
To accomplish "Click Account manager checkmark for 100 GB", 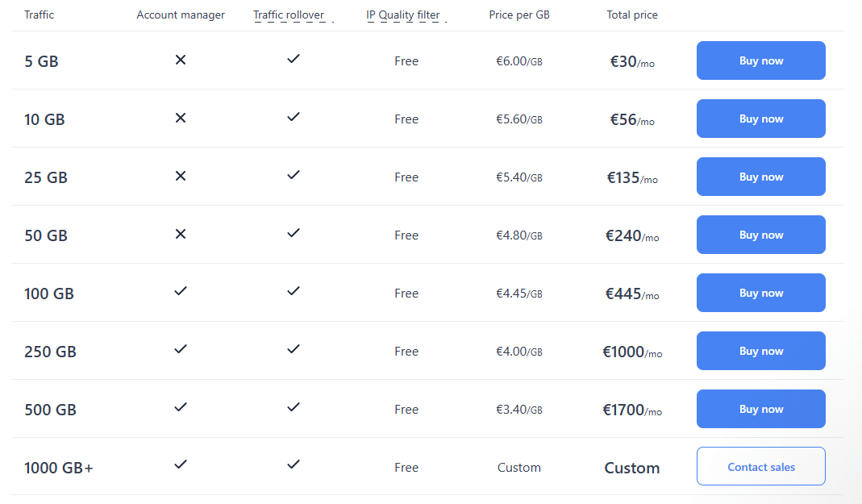I will 181,291.
